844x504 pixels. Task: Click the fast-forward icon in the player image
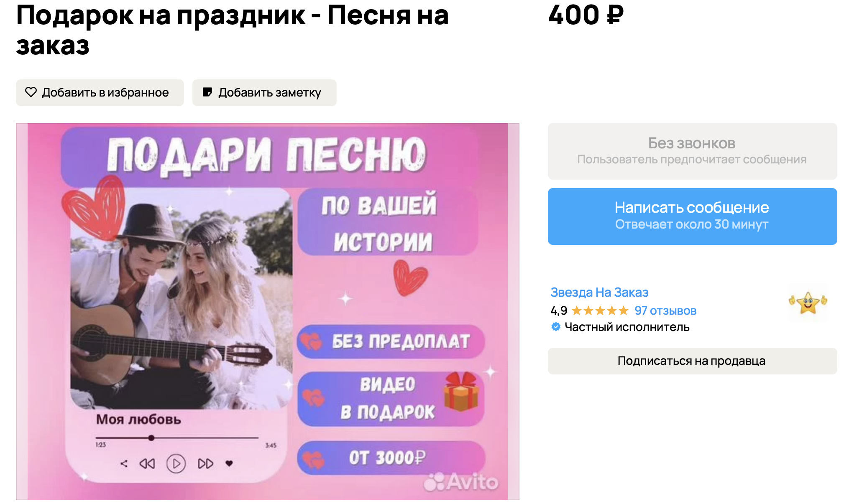pos(205,463)
